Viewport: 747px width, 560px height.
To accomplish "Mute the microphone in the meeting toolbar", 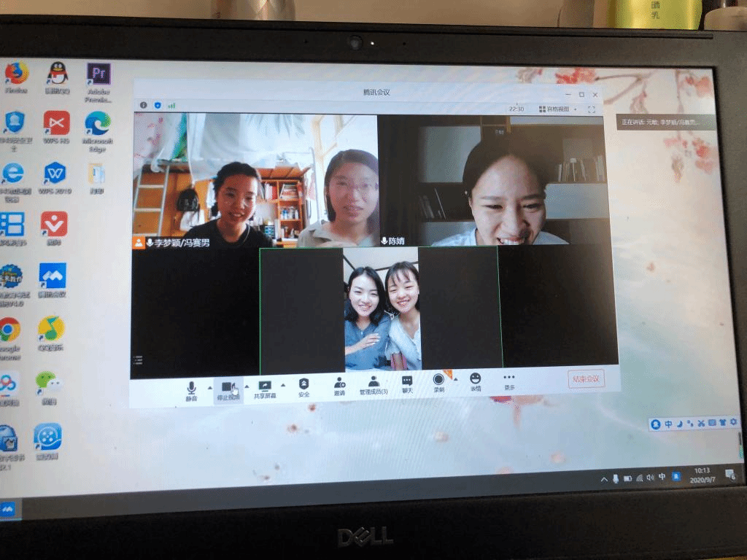I will [191, 388].
